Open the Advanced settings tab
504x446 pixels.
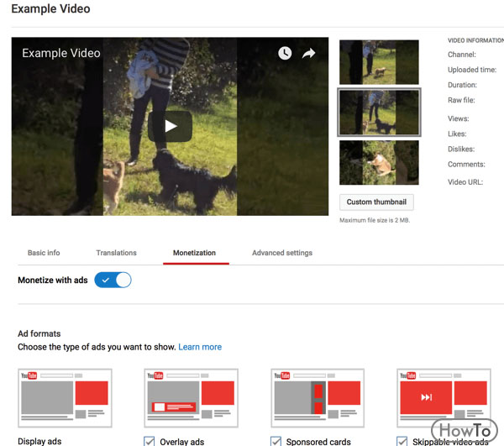pos(282,253)
